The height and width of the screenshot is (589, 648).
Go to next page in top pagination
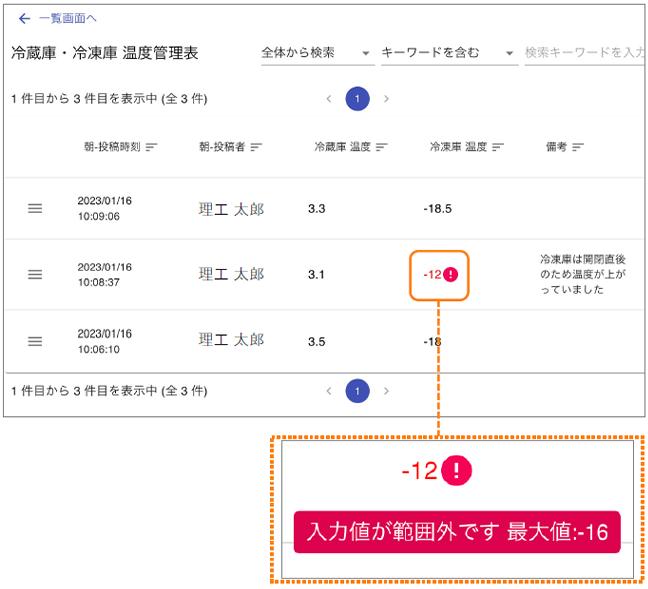(x=386, y=99)
